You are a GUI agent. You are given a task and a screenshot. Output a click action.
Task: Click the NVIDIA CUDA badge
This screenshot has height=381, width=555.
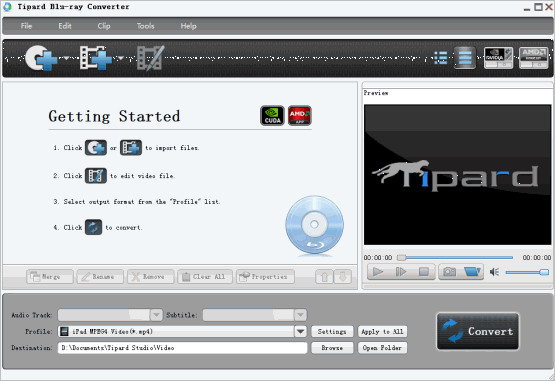[x=272, y=115]
